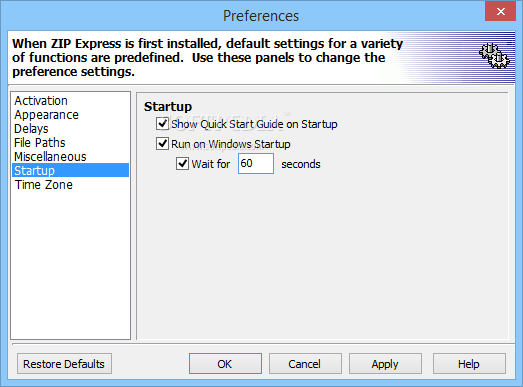Click the Startup panel heading
523x387 pixels.
pos(168,107)
